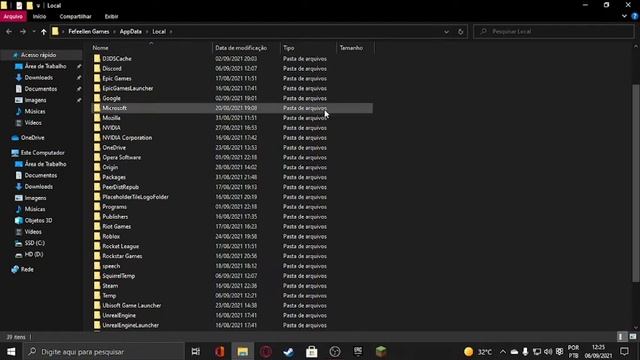640x360 pixels.
Task: Open Rede in navigation pane
Action: pos(27,269)
